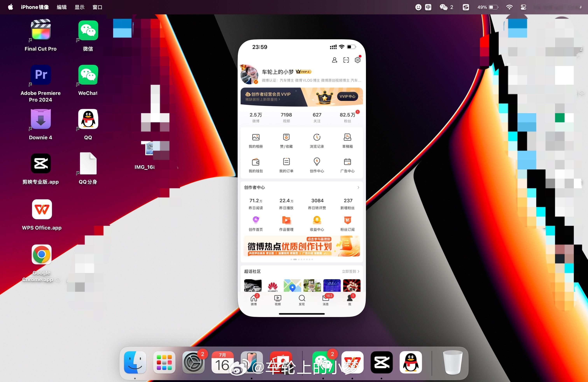588x382 pixels.
Task: Tap the add friend person icon
Action: (x=334, y=60)
